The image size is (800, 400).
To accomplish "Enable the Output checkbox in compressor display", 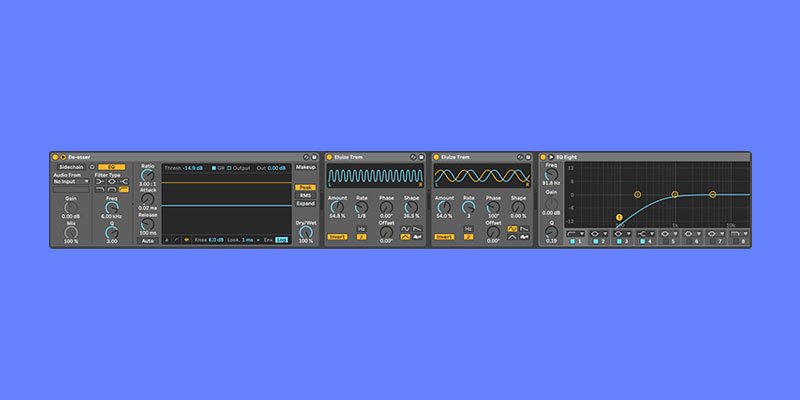I will (x=229, y=168).
